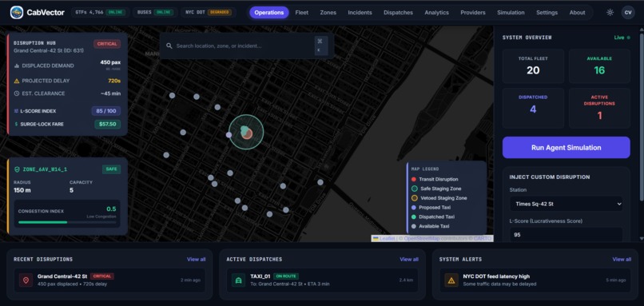Click View all in System Alerts

tap(622, 259)
